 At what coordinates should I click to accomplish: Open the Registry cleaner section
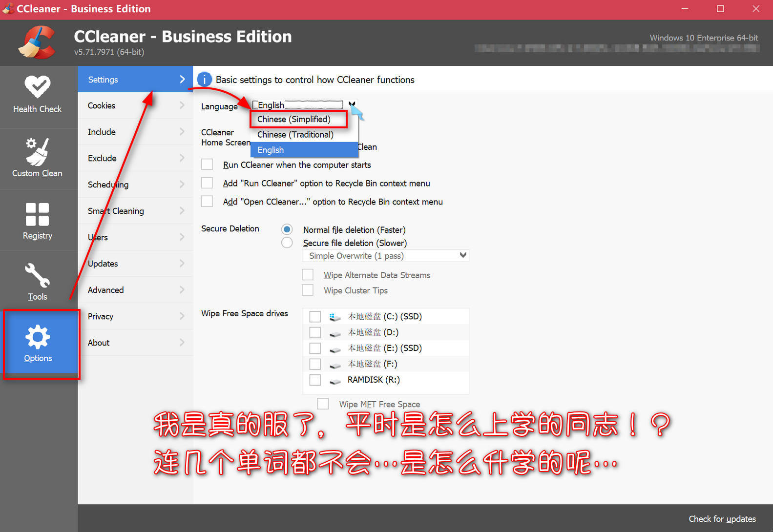[38, 221]
